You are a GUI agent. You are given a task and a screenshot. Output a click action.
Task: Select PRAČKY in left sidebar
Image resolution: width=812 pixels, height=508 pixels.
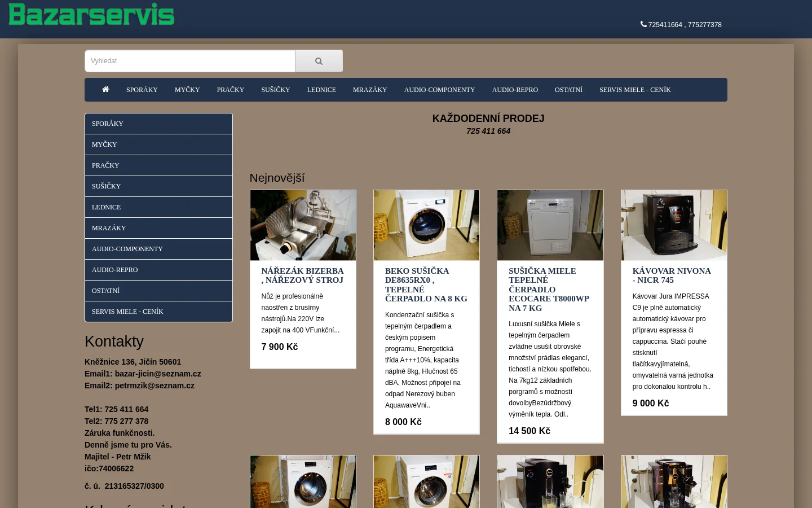pyautogui.click(x=158, y=165)
